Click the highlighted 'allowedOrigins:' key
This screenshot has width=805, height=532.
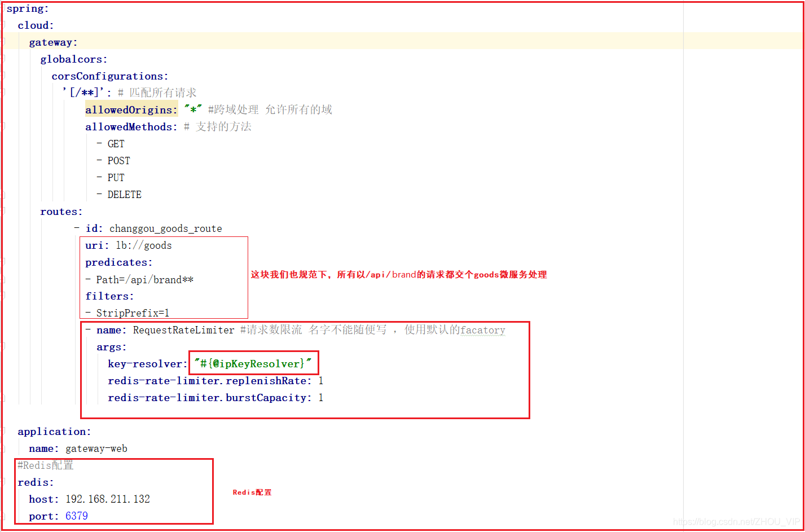(131, 109)
